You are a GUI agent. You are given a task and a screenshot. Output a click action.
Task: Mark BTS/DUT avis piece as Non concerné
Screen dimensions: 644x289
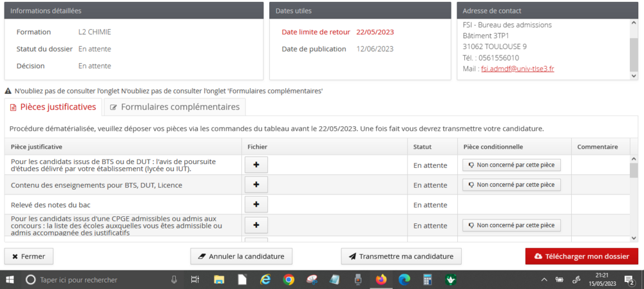point(511,165)
